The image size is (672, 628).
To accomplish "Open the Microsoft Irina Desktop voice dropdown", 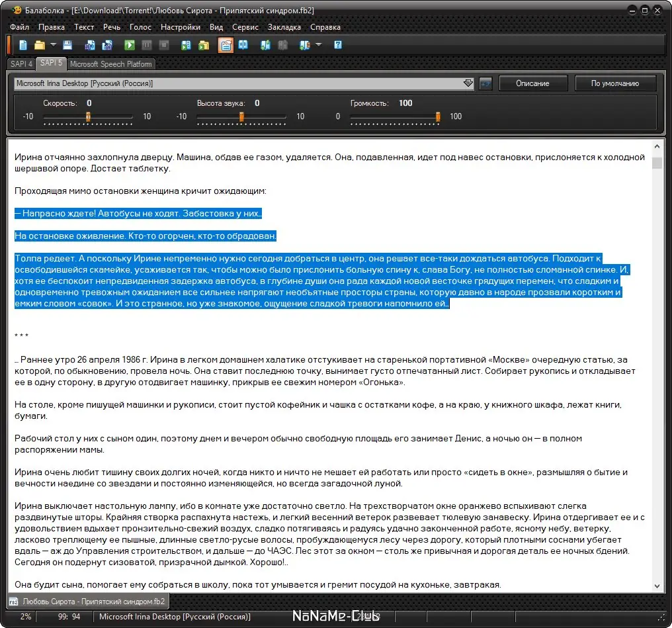I will click(244, 83).
